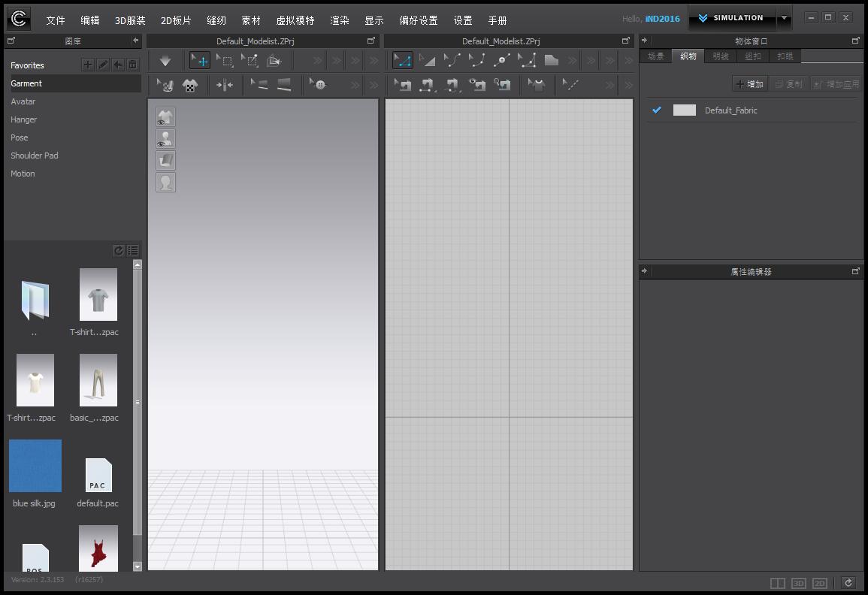Screen dimensions: 868x595
Task: Click the texture surface plane icon
Action: coord(284,85)
